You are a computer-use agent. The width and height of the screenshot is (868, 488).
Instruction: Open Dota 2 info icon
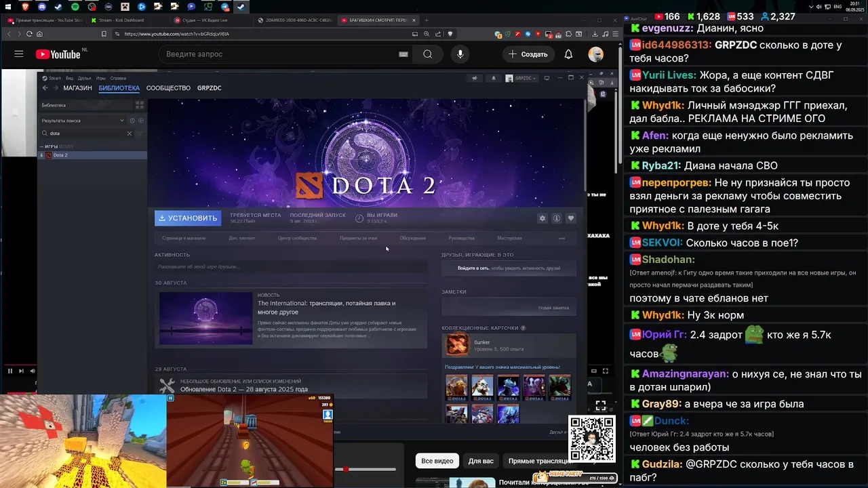(x=557, y=218)
